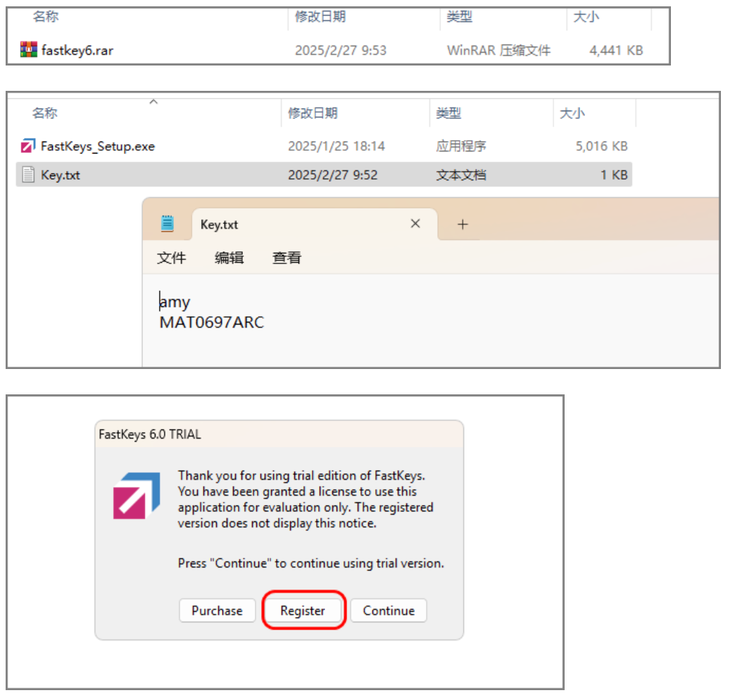754x700 pixels.
Task: Click the 应用程序 type cell
Action: [x=460, y=146]
